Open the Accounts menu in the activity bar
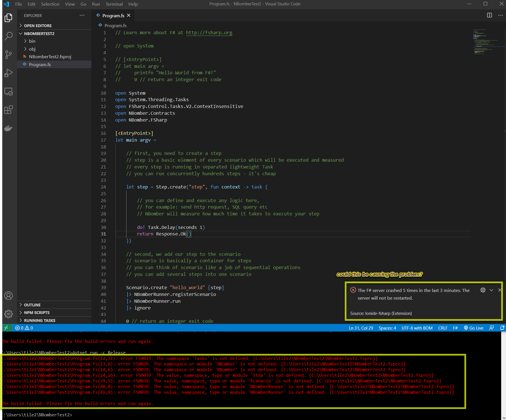The image size is (506, 420). click(8, 295)
